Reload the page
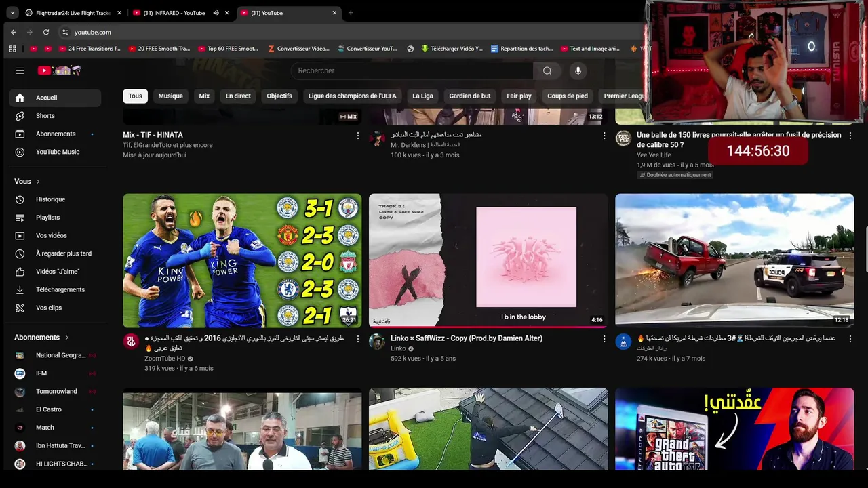 click(x=45, y=32)
